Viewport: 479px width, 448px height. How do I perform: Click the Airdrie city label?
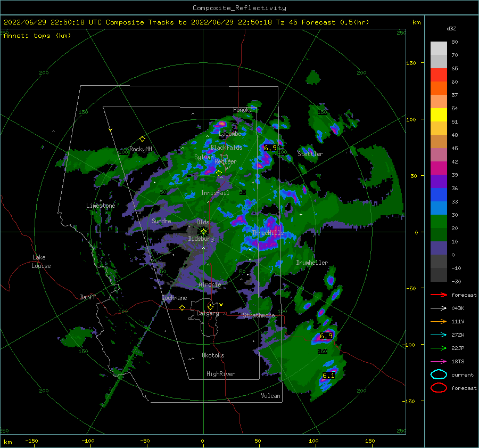(x=210, y=284)
